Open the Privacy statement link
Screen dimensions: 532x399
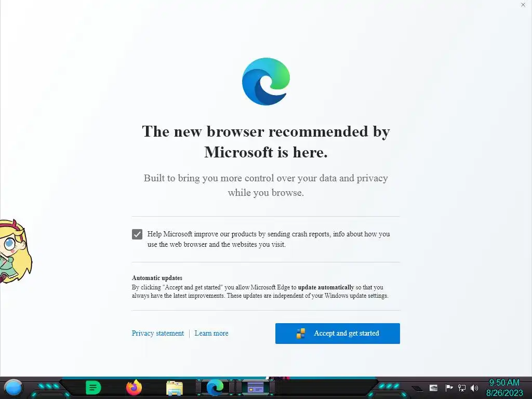click(158, 333)
